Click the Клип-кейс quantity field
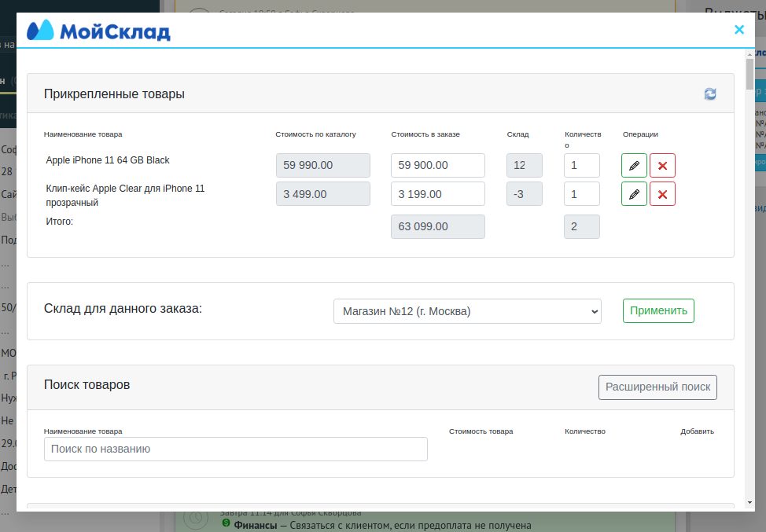 pyautogui.click(x=582, y=194)
